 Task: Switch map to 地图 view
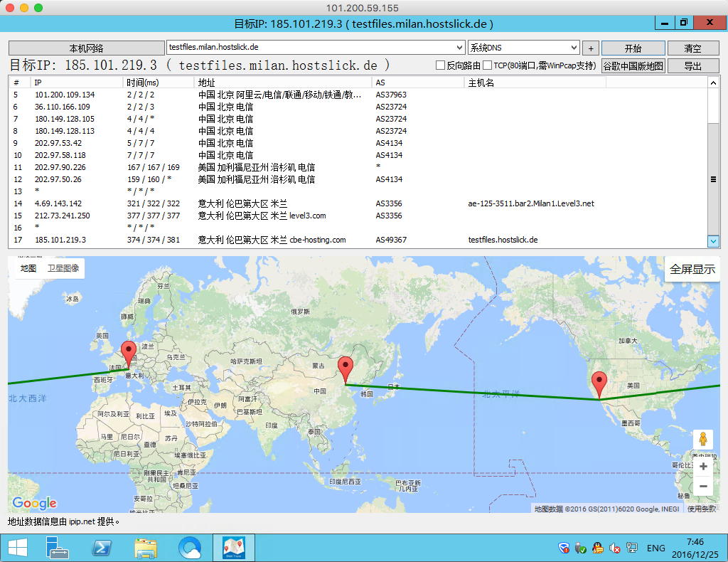point(28,268)
